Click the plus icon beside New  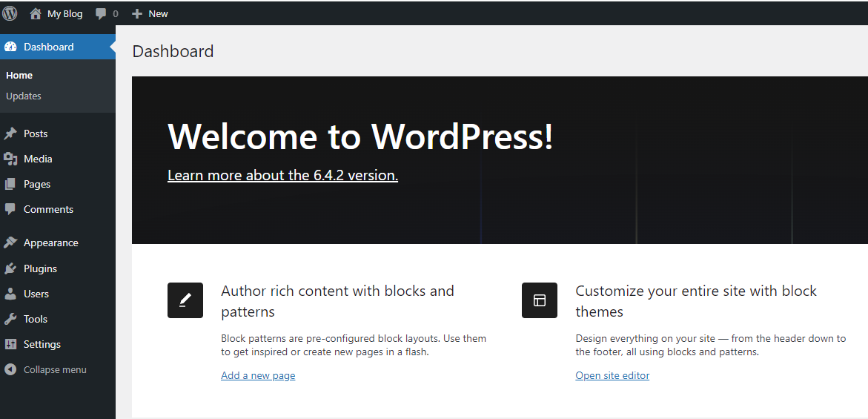point(137,13)
